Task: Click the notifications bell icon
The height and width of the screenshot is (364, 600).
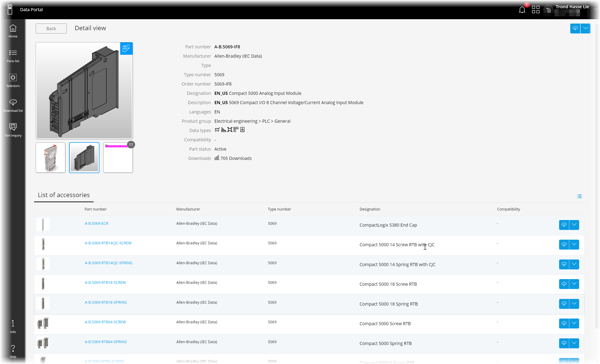Action: (522, 10)
